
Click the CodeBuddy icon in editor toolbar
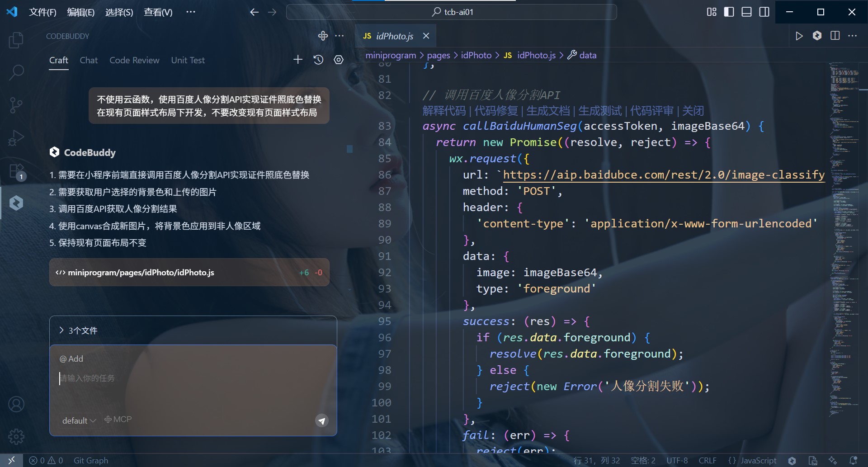pyautogui.click(x=817, y=36)
